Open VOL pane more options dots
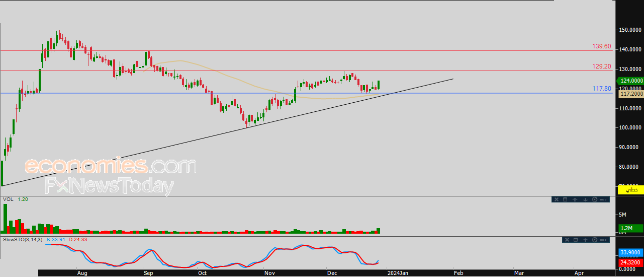The image size is (644, 277). (603, 199)
